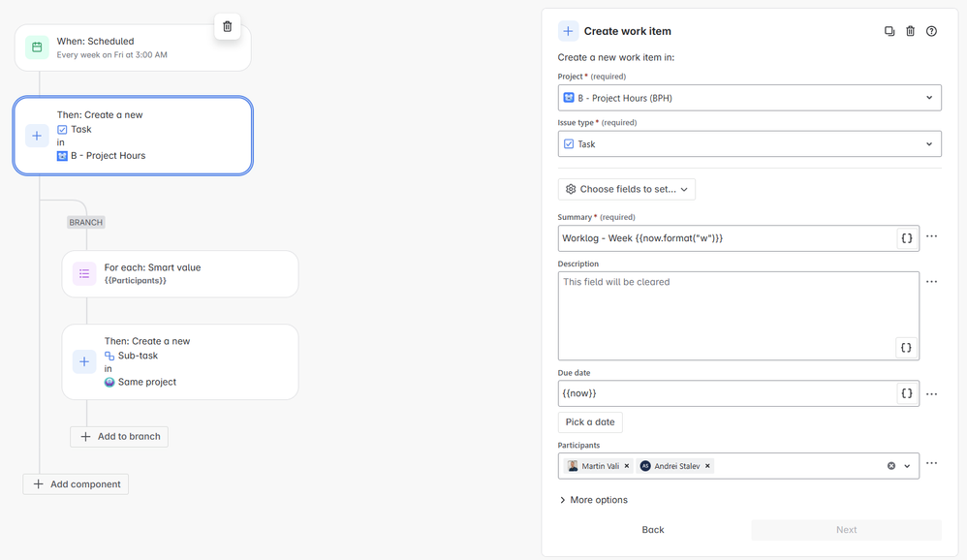The image size is (967, 560).
Task: Open more options for Participants field
Action: pyautogui.click(x=931, y=463)
